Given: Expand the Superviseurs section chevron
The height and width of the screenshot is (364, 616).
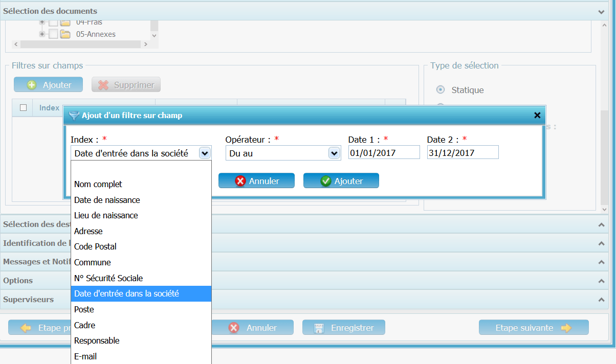Looking at the screenshot, I should [x=601, y=300].
